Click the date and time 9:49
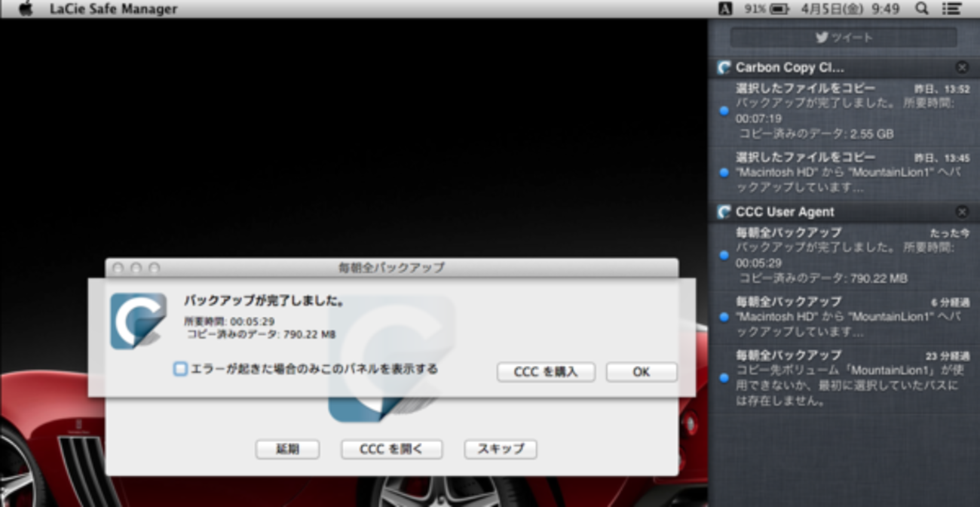This screenshot has width=980, height=507. [849, 9]
